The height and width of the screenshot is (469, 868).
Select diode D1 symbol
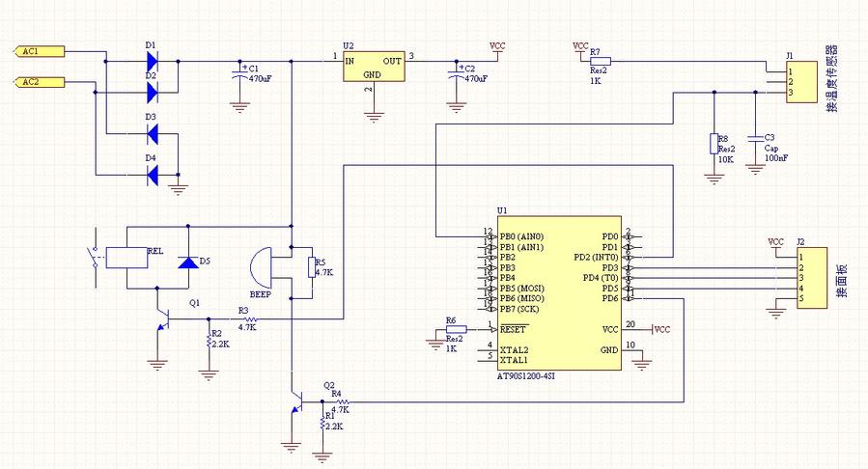[x=151, y=60]
